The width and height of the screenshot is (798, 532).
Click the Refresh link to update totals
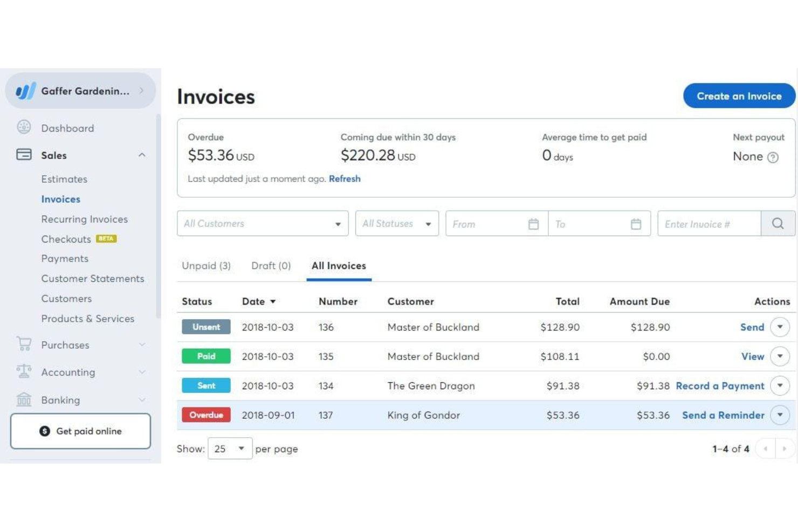click(345, 178)
